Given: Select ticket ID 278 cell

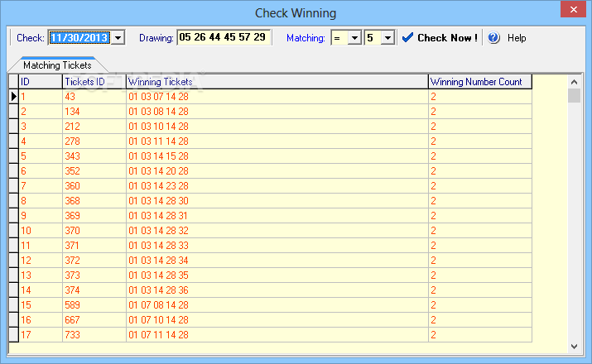Looking at the screenshot, I should tap(94, 141).
